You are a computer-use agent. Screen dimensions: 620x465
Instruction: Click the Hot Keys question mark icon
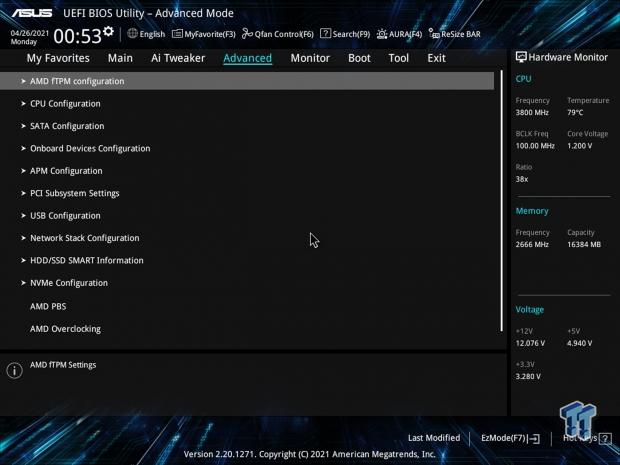click(x=605, y=439)
